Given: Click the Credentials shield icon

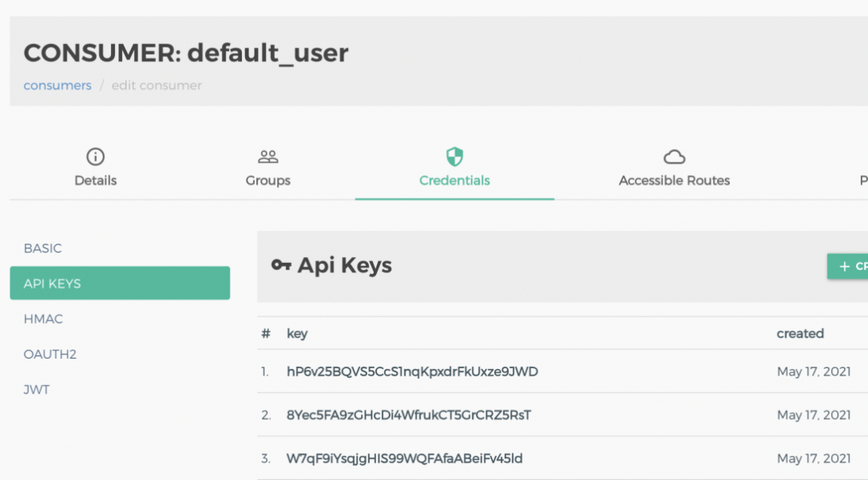Looking at the screenshot, I should click(455, 156).
